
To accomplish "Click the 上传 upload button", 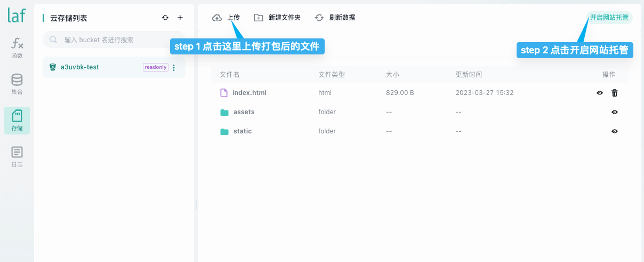I will pyautogui.click(x=226, y=18).
